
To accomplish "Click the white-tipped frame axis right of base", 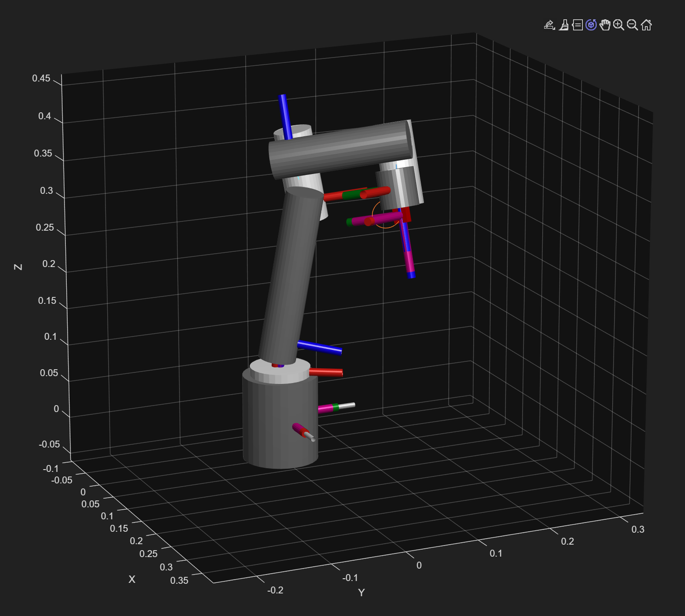I will tap(337, 407).
